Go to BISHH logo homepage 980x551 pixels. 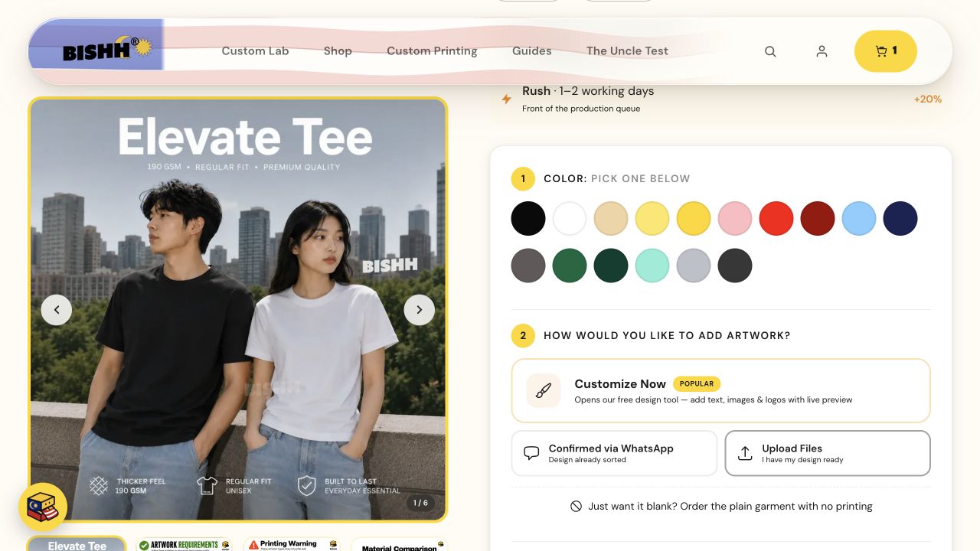pos(107,50)
